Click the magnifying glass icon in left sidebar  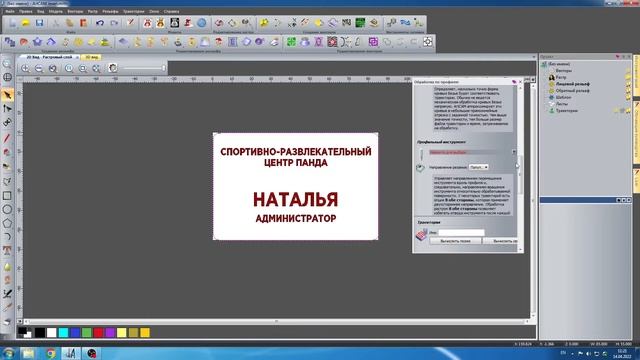[x=7, y=64]
